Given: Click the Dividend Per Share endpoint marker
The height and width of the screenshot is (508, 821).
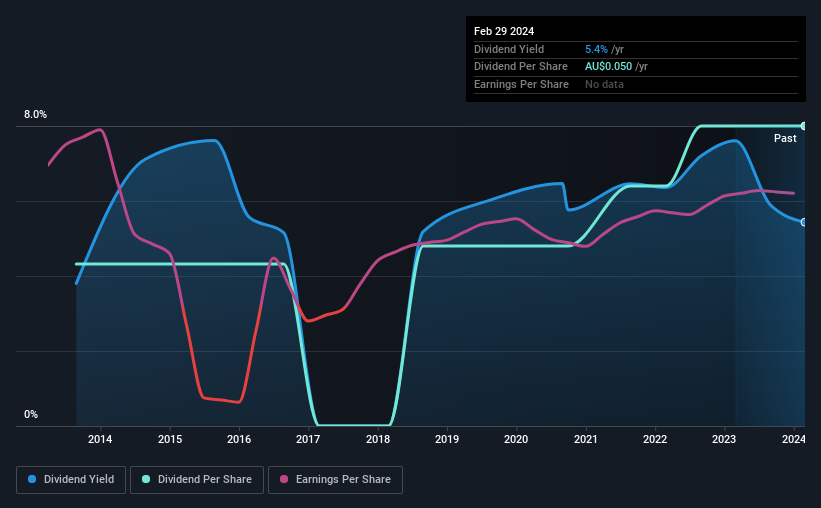Looking at the screenshot, I should coord(804,126).
